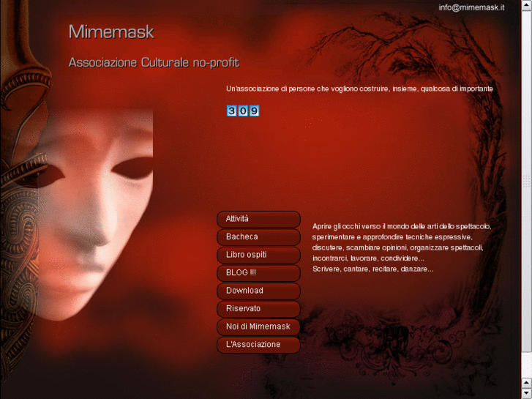
Task: Click the info@mimemask.it email link
Action: (x=471, y=7)
